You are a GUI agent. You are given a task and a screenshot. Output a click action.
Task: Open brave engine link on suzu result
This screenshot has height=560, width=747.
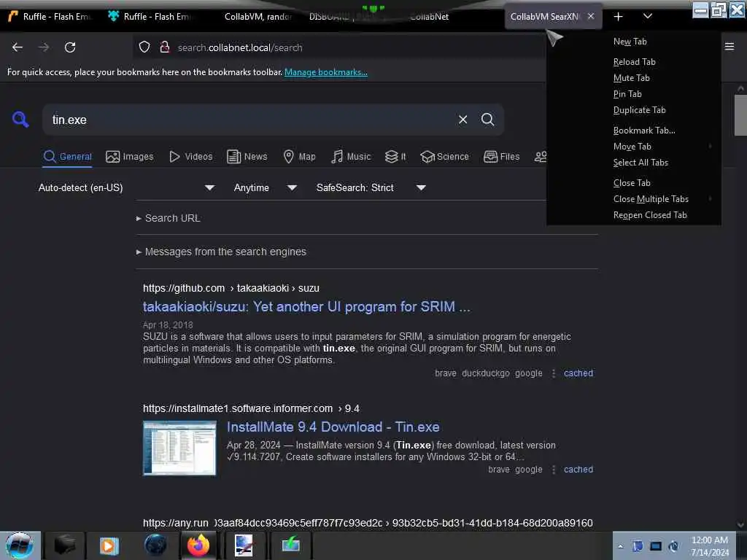pyautogui.click(x=446, y=373)
